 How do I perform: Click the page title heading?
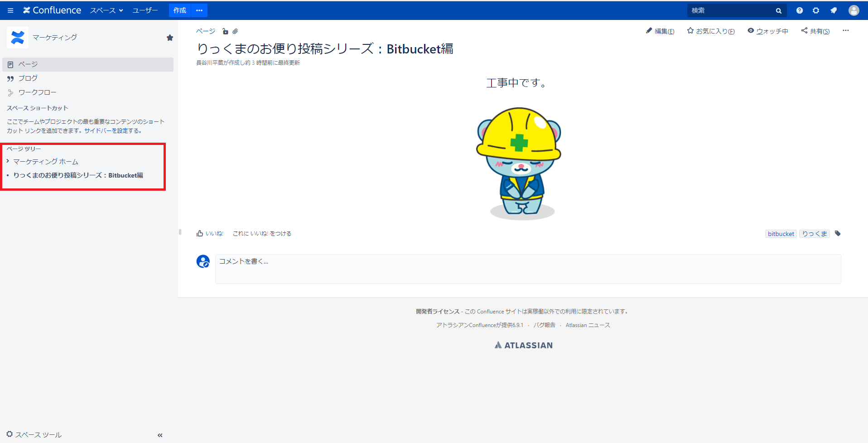[325, 48]
